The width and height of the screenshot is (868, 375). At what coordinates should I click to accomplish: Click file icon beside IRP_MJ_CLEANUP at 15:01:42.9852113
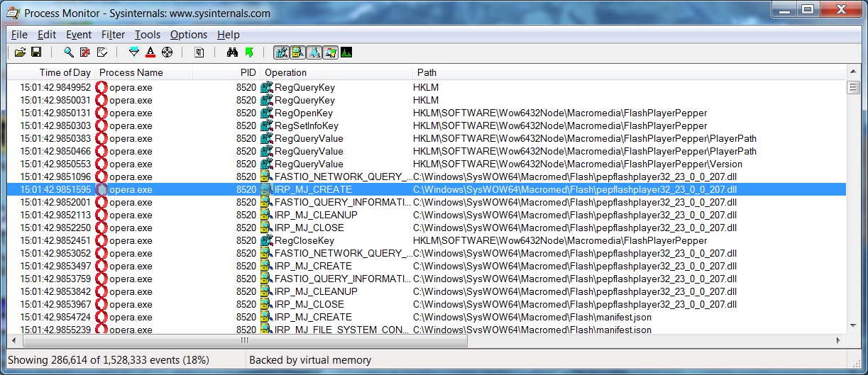(x=267, y=215)
